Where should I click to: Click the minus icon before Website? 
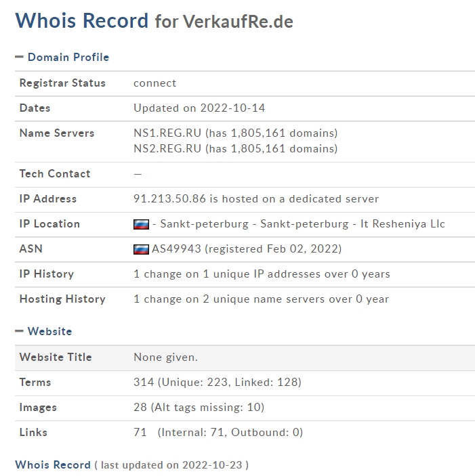click(19, 331)
